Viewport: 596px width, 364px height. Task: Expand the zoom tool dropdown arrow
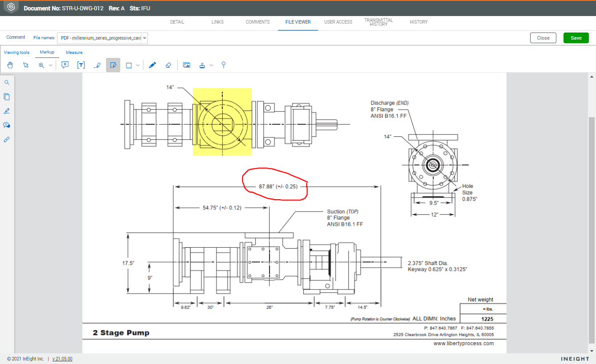[x=50, y=65]
